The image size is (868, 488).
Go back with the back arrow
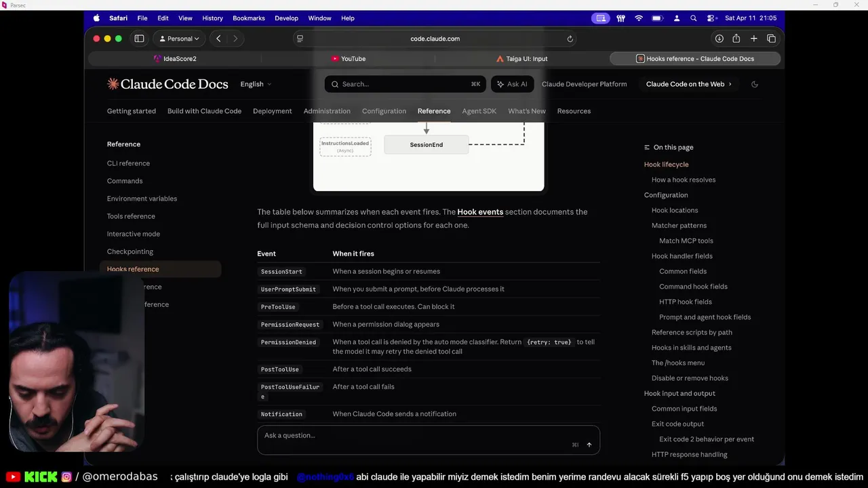pos(218,39)
